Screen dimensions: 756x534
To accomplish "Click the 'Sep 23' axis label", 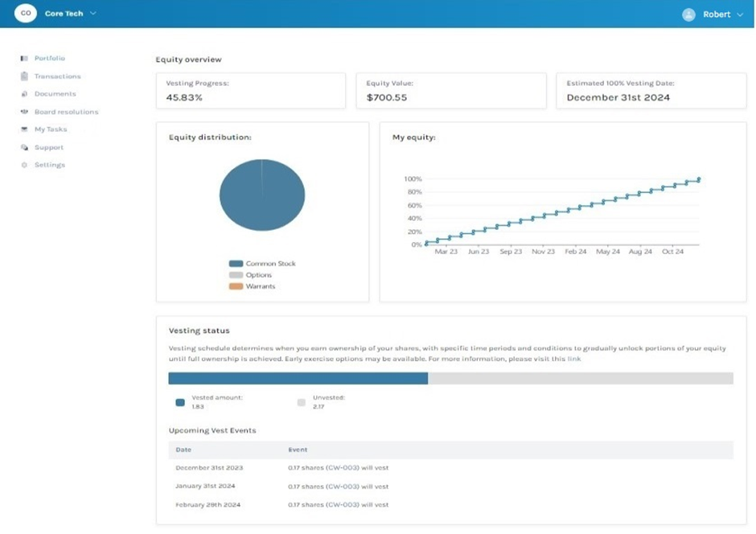I will pyautogui.click(x=511, y=252).
